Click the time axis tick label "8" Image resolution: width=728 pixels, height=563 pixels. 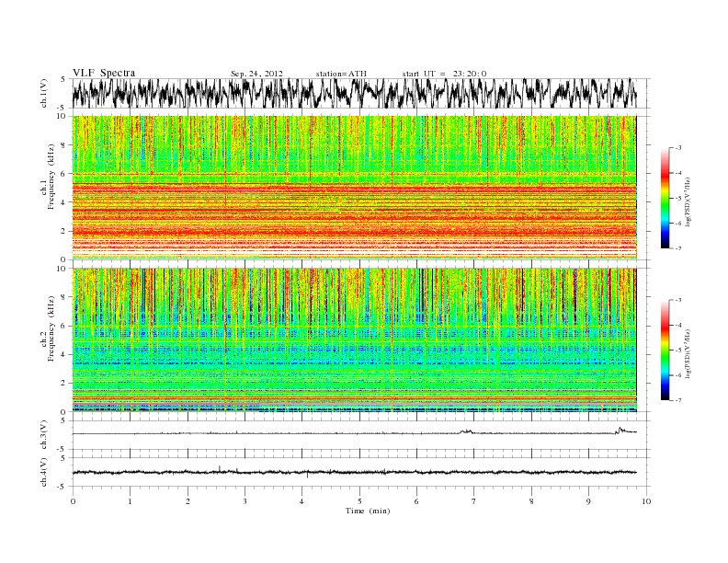tap(531, 501)
